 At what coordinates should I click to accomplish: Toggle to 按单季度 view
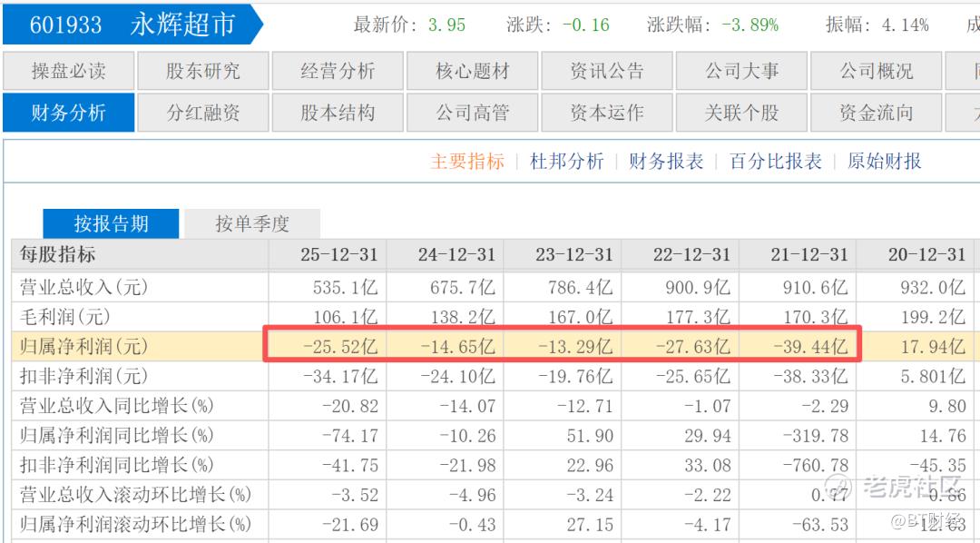coord(251,223)
